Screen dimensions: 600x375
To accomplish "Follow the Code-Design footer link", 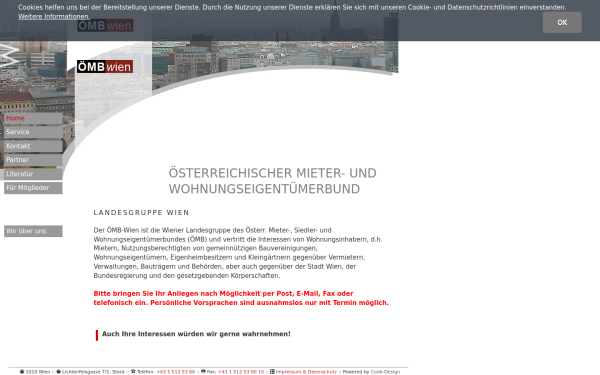I will [x=385, y=372].
